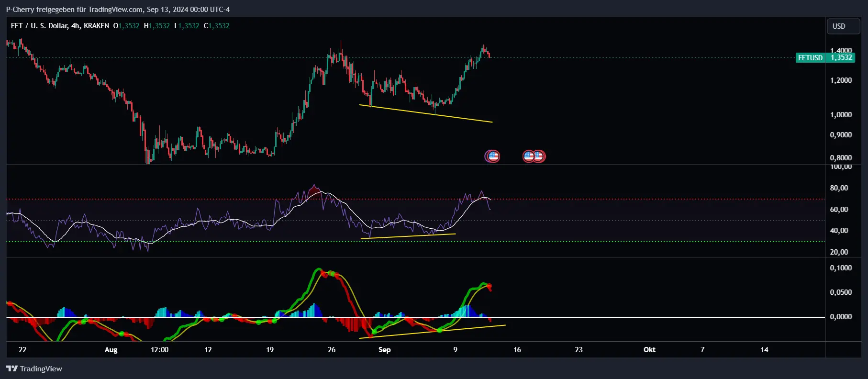Click the 26 date label on time axis

[x=332, y=350]
